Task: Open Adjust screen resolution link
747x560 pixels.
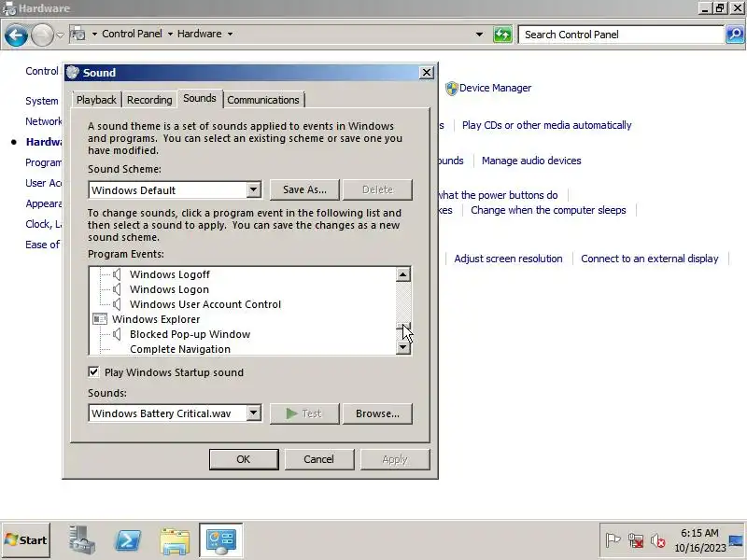Action: click(x=508, y=259)
